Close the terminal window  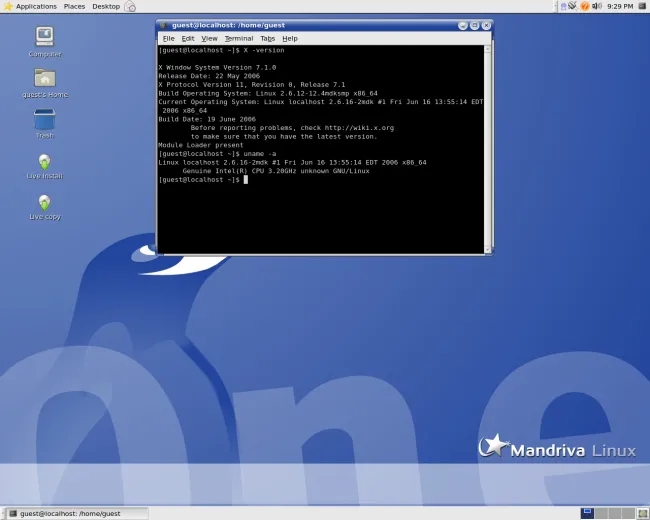[x=486, y=26]
